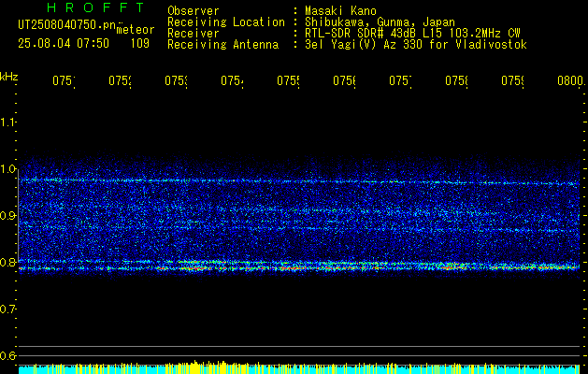This screenshot has width=588, height=374.
Task: Select the observer name Masaki Kano
Action: pos(340,11)
